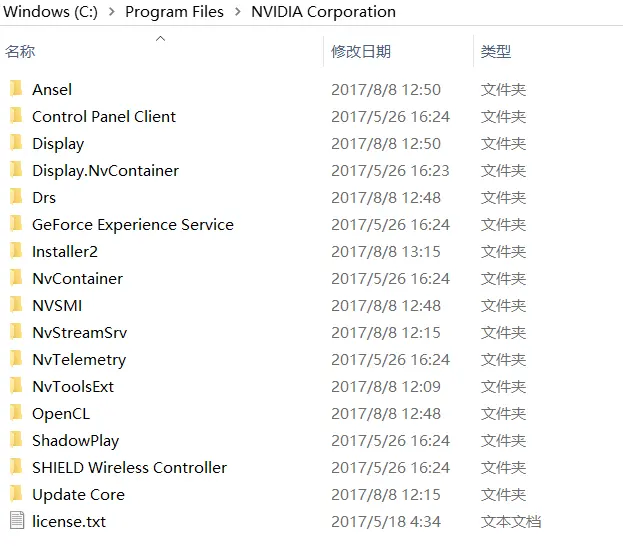Select the NvStreamSrv folder name
623x546 pixels.
pyautogui.click(x=79, y=333)
